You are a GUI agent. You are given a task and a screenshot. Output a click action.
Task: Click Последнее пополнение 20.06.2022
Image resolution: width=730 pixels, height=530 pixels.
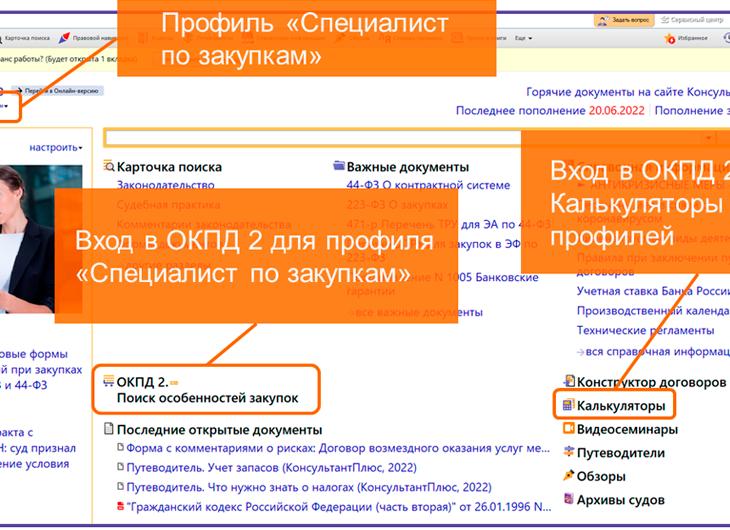550,110
